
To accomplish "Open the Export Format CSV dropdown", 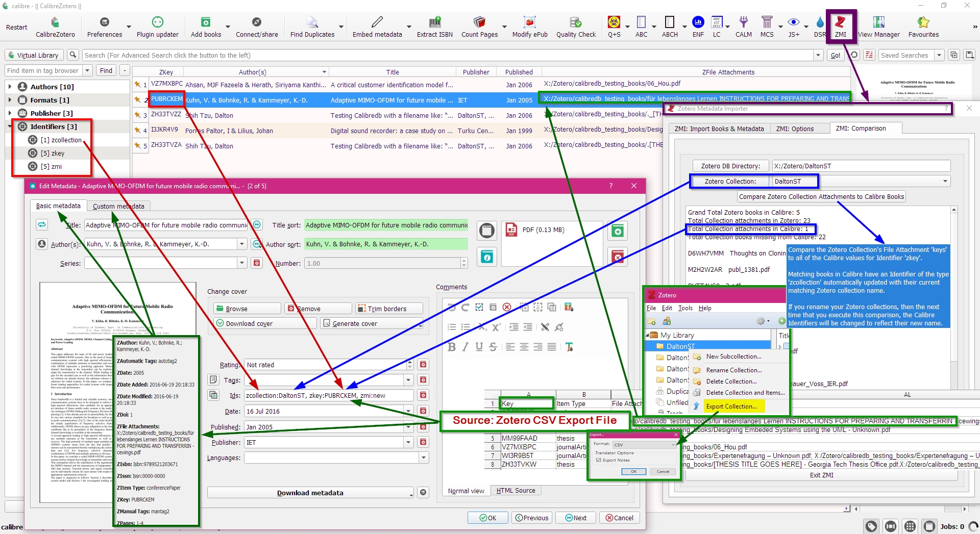I will click(x=672, y=445).
